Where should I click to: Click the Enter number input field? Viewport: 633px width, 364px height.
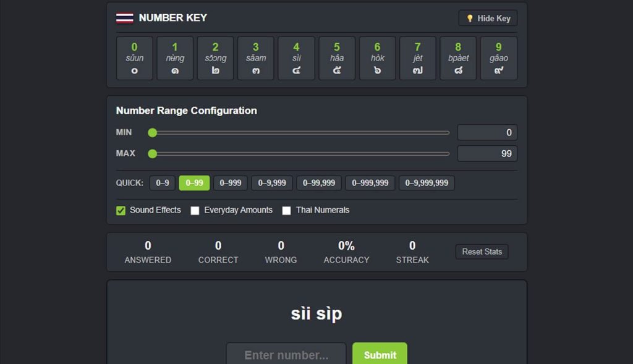pyautogui.click(x=286, y=354)
